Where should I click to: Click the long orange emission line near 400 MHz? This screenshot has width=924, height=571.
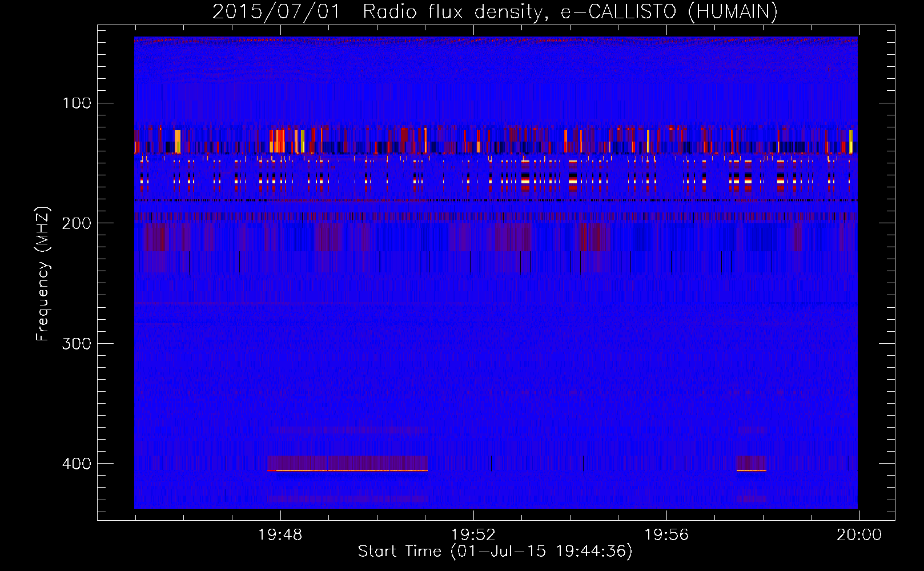348,471
